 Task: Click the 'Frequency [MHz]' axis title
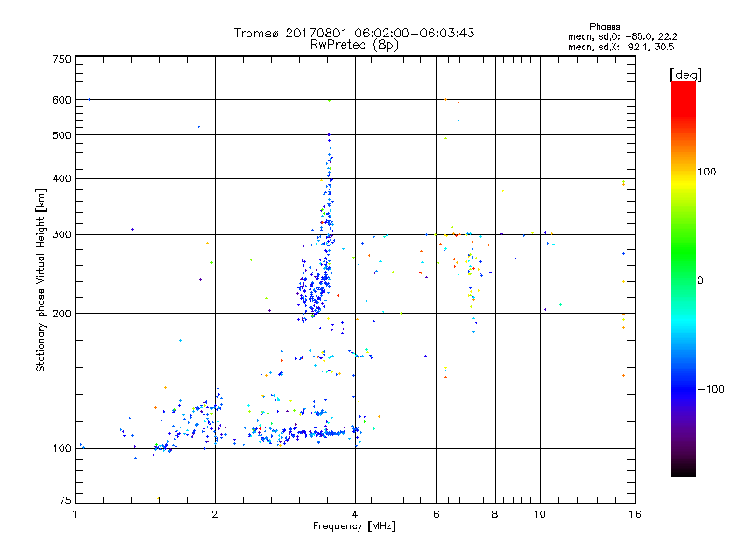354,526
